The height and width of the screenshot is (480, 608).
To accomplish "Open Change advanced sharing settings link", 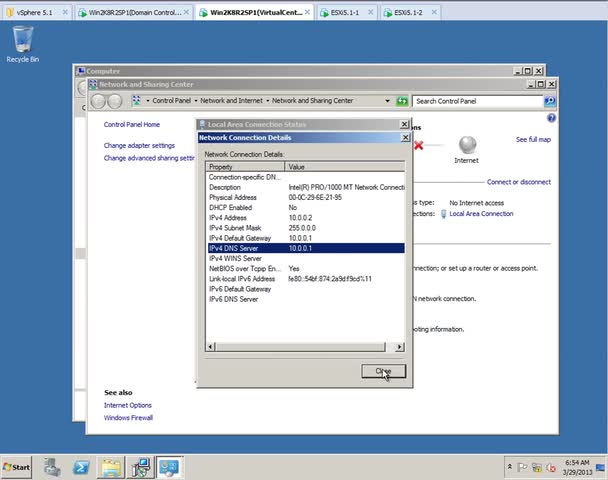I will (149, 158).
